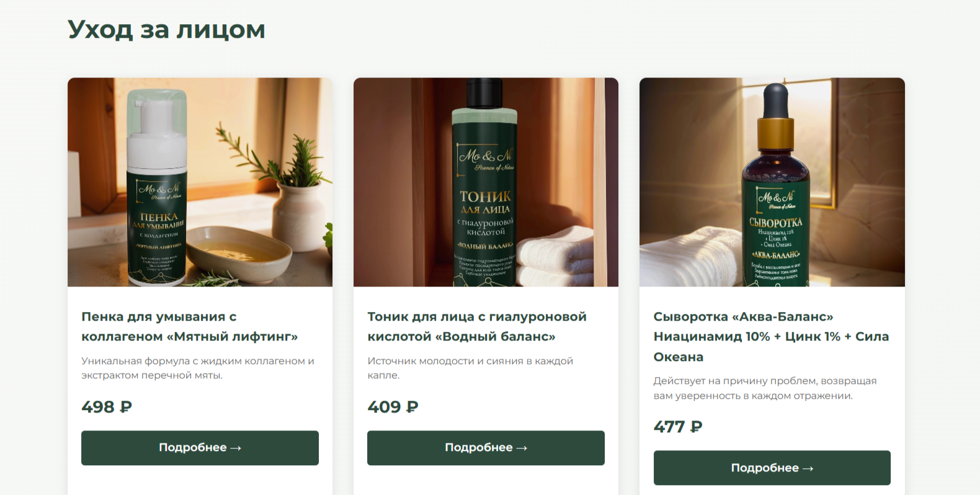Open title «Тоник для лица с гиалуроновой кислотой»

click(477, 326)
